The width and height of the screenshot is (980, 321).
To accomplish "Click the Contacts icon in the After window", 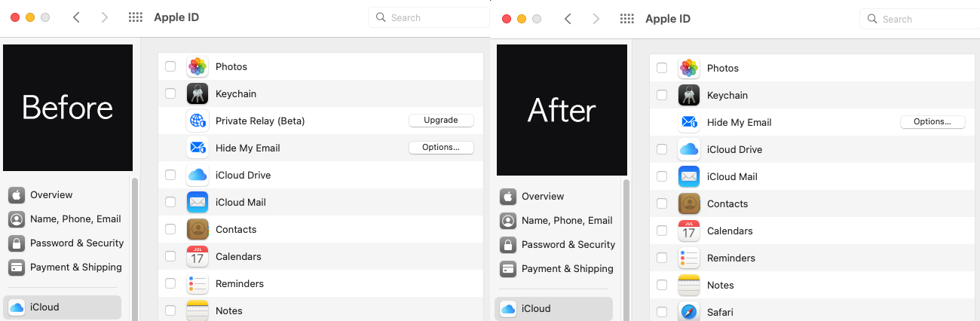I will click(689, 203).
